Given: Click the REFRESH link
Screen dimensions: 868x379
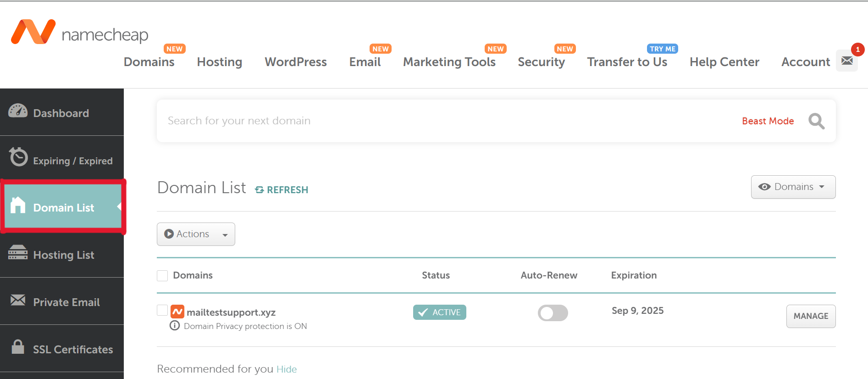Looking at the screenshot, I should (x=282, y=190).
